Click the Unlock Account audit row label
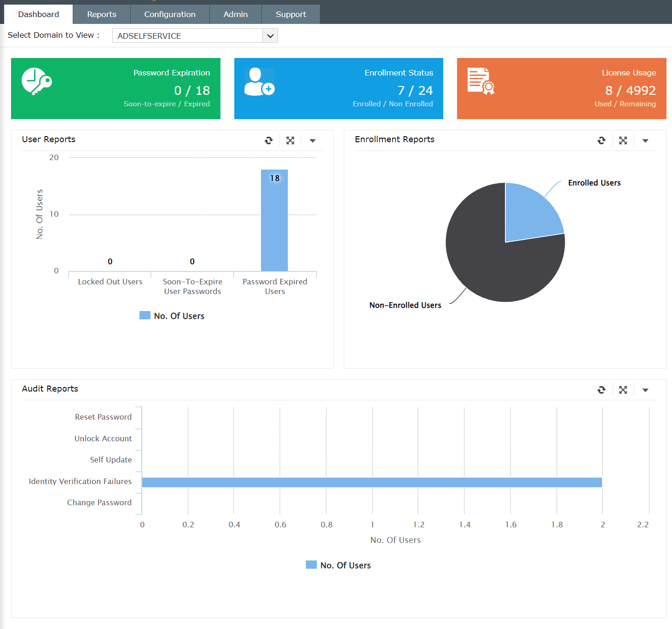 (103, 439)
